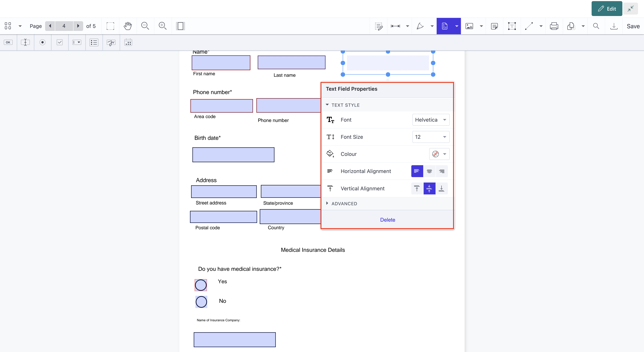Click the print icon
Image resolution: width=644 pixels, height=352 pixels.
pos(554,26)
